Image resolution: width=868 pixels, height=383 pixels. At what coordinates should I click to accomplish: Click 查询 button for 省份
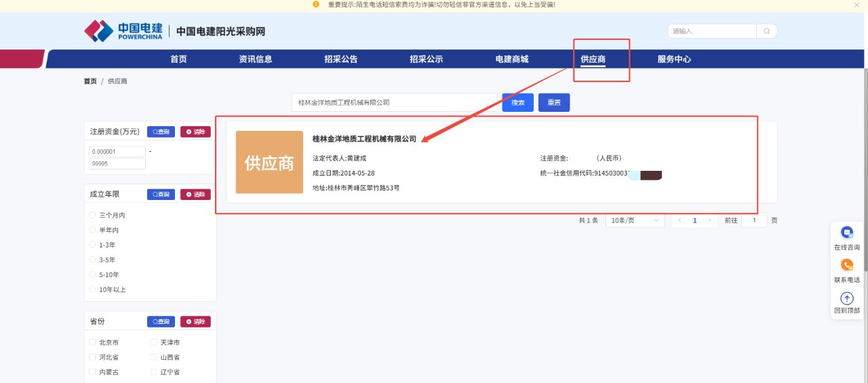(161, 321)
